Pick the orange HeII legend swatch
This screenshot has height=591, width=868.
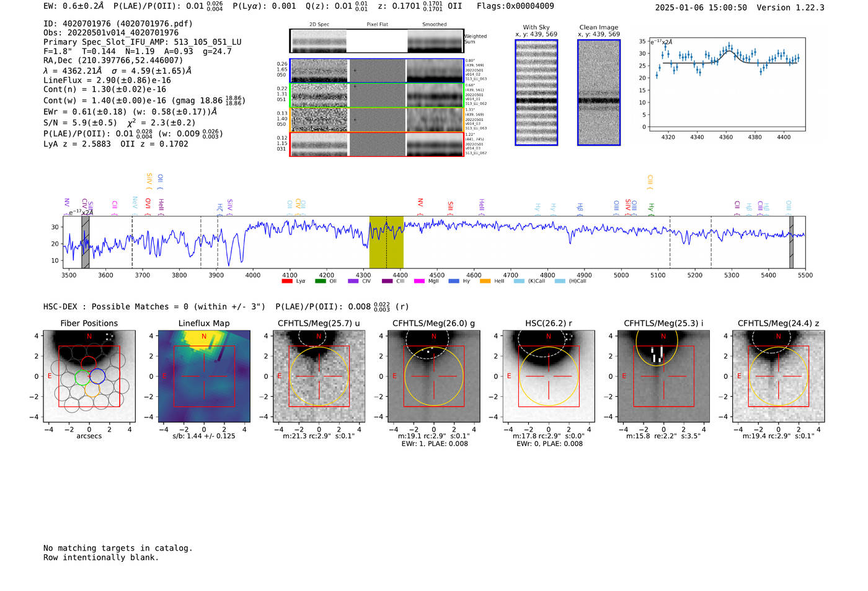[485, 281]
